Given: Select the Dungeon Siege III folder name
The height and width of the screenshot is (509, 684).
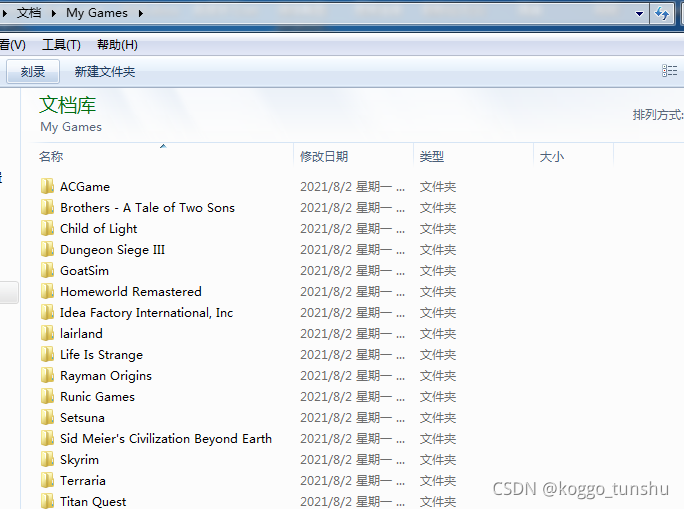Looking at the screenshot, I should (113, 249).
